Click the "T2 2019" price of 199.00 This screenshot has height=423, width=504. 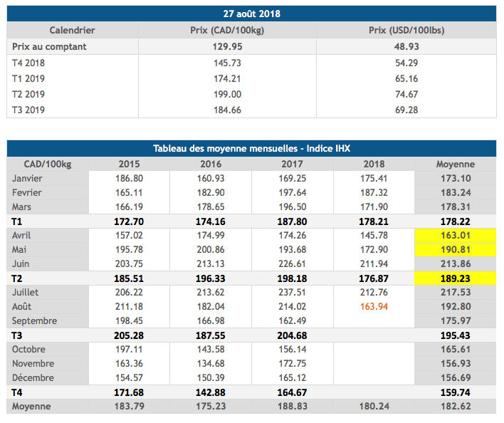(x=227, y=95)
